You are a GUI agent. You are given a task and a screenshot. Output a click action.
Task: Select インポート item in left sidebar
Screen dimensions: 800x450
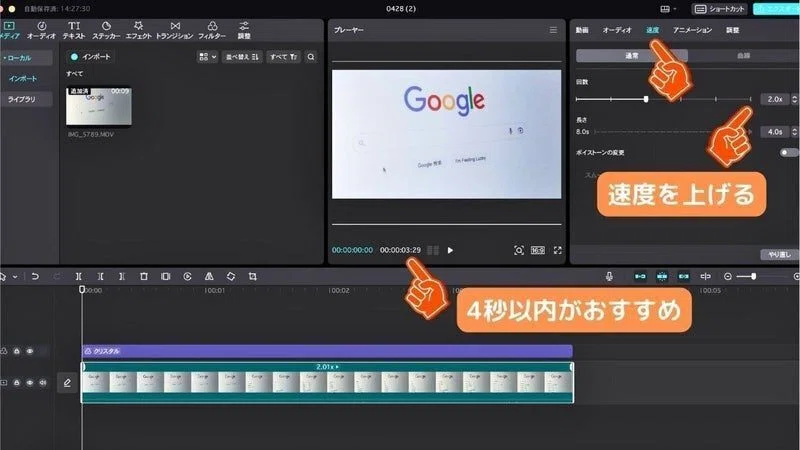coord(23,79)
